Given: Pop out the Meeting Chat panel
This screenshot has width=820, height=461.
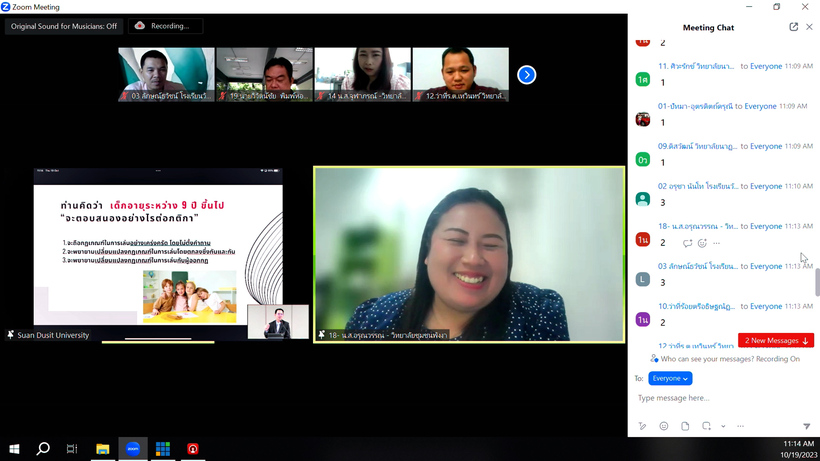Looking at the screenshot, I should (793, 27).
